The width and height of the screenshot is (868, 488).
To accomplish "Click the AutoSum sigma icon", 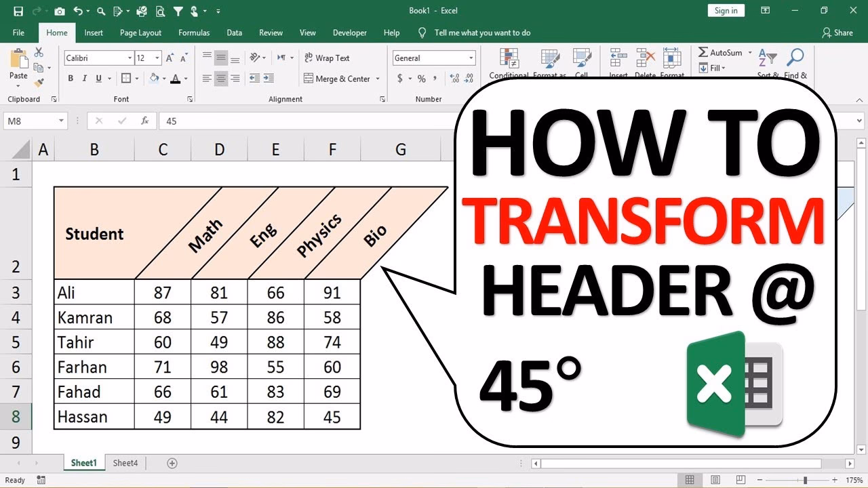I will 703,53.
